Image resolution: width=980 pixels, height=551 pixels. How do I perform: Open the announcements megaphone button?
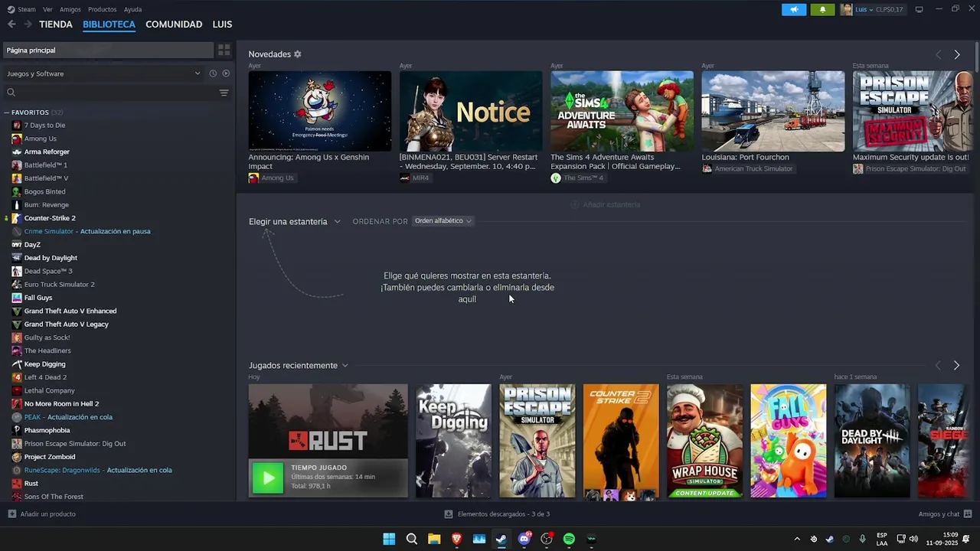tap(794, 9)
